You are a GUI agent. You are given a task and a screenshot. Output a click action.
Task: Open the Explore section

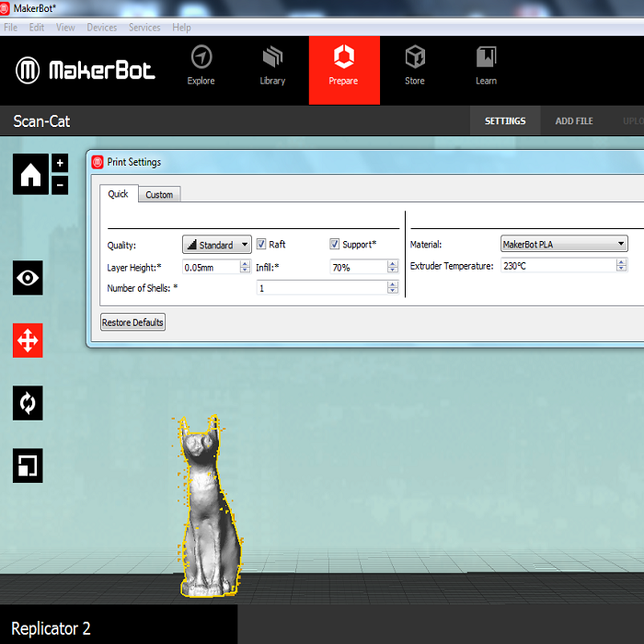coord(201,65)
